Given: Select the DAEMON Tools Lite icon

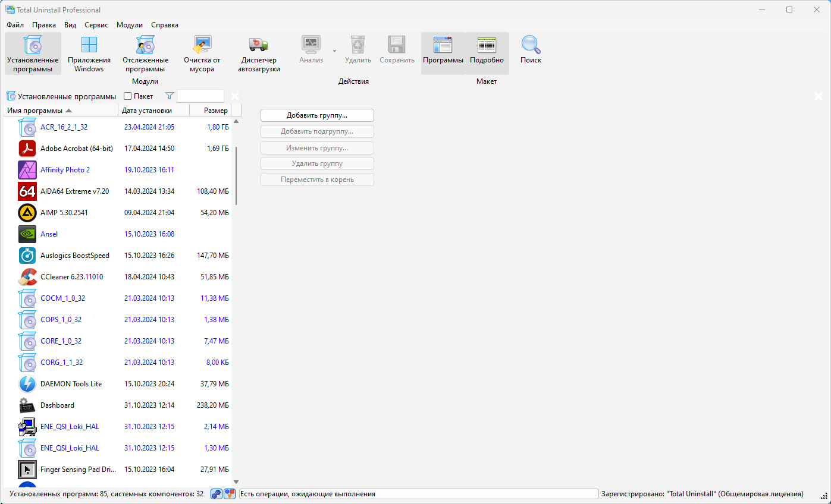Looking at the screenshot, I should (x=27, y=384).
